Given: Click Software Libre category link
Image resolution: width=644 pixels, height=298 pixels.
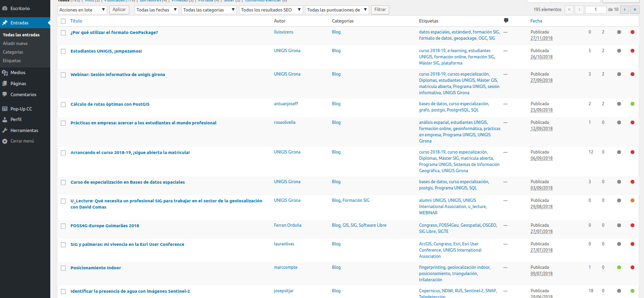Looking at the screenshot, I should [373, 225].
